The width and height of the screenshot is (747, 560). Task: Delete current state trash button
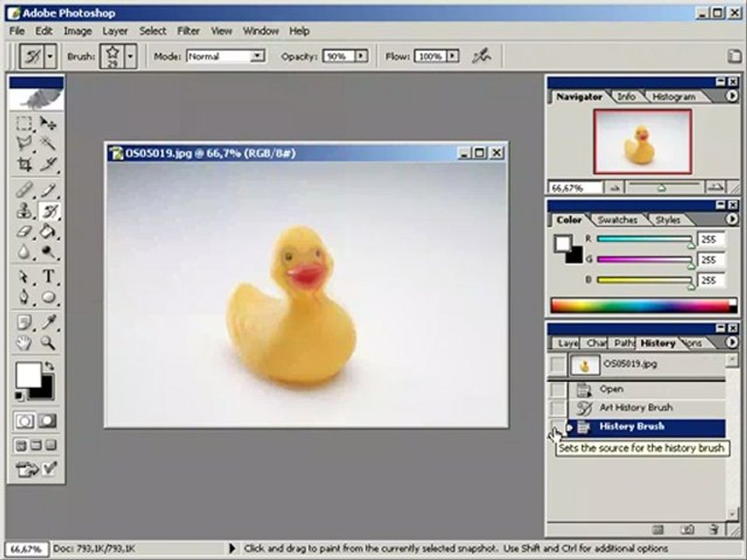(x=714, y=529)
